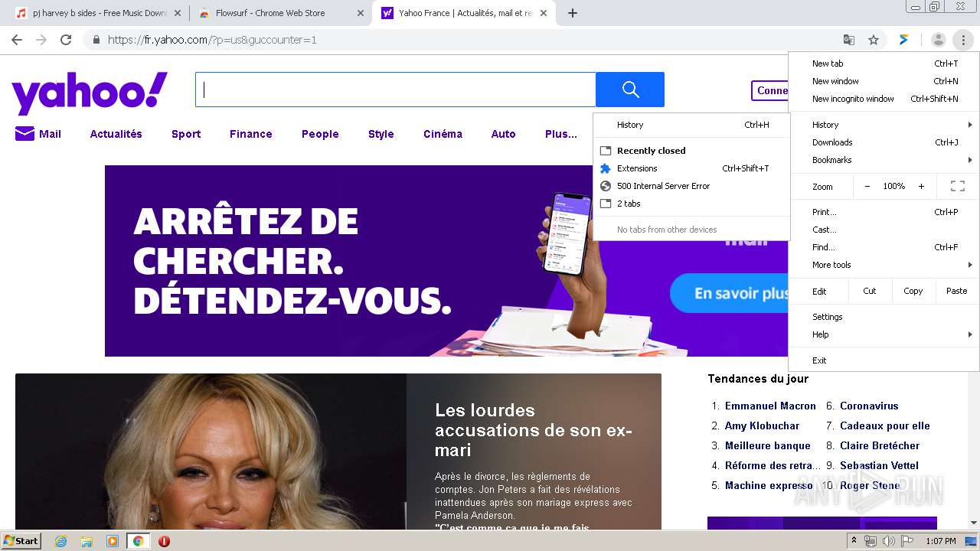The height and width of the screenshot is (551, 980).
Task: Click the volume speaker tray icon
Action: (888, 541)
